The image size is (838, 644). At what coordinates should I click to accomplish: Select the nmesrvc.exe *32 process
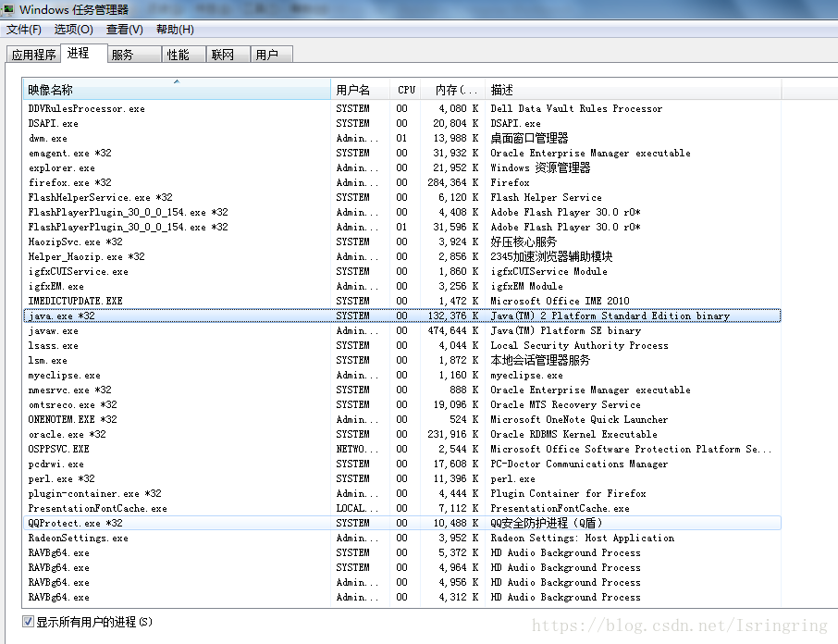click(x=402, y=390)
